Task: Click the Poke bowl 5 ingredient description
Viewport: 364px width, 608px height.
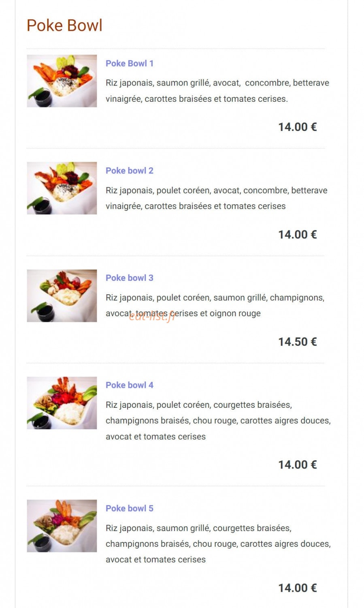Action: [x=218, y=544]
